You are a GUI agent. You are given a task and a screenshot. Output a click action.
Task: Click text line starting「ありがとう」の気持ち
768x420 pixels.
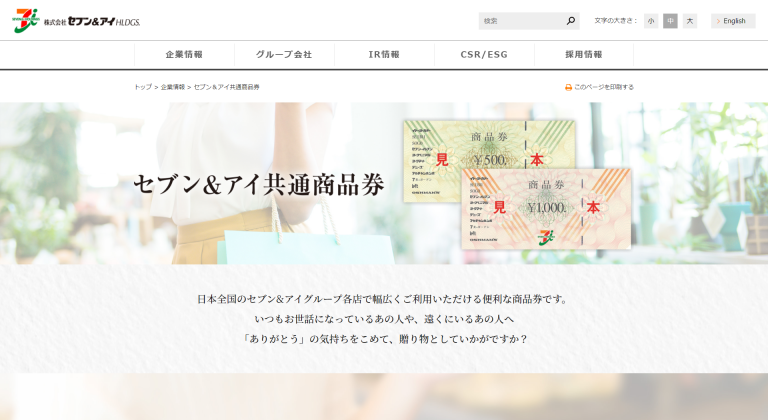point(385,339)
